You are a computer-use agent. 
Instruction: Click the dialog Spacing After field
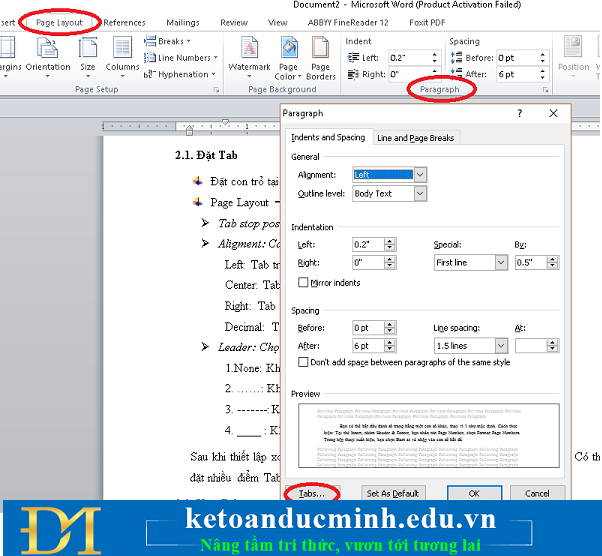(x=369, y=346)
